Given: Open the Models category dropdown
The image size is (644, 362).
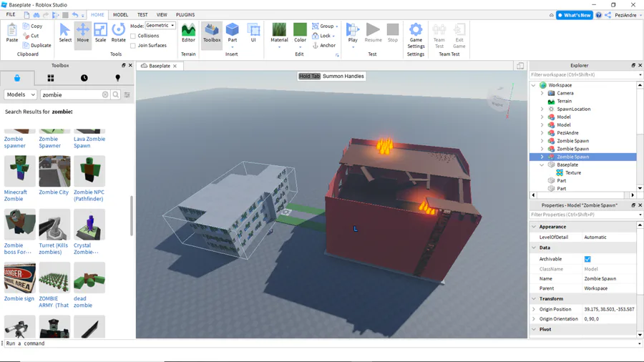Looking at the screenshot, I should (x=21, y=95).
